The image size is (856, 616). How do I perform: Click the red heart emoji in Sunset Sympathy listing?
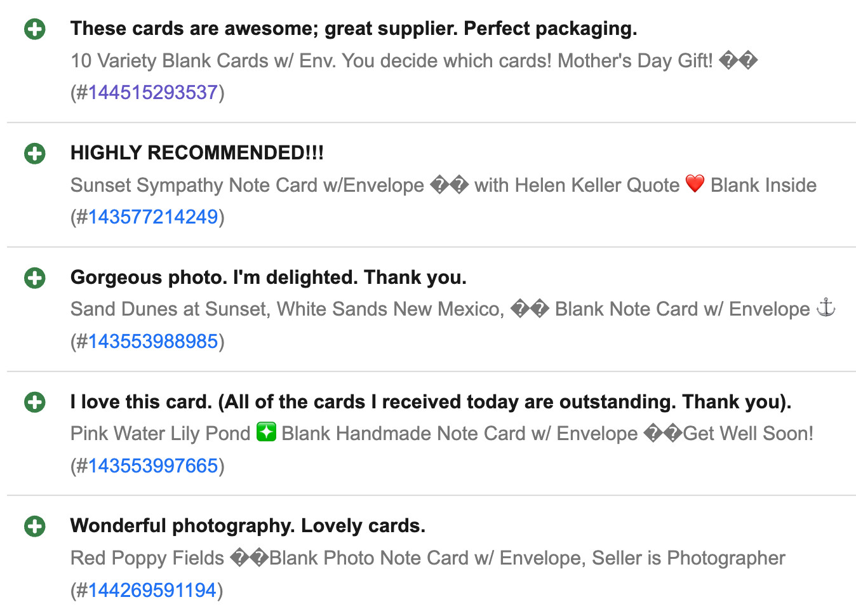[695, 184]
